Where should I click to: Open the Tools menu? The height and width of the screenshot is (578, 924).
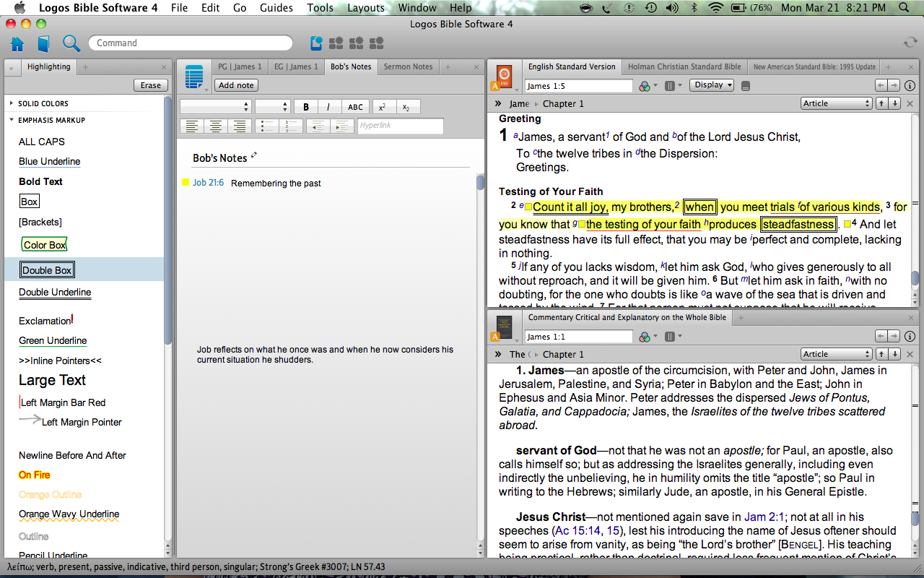tap(320, 8)
